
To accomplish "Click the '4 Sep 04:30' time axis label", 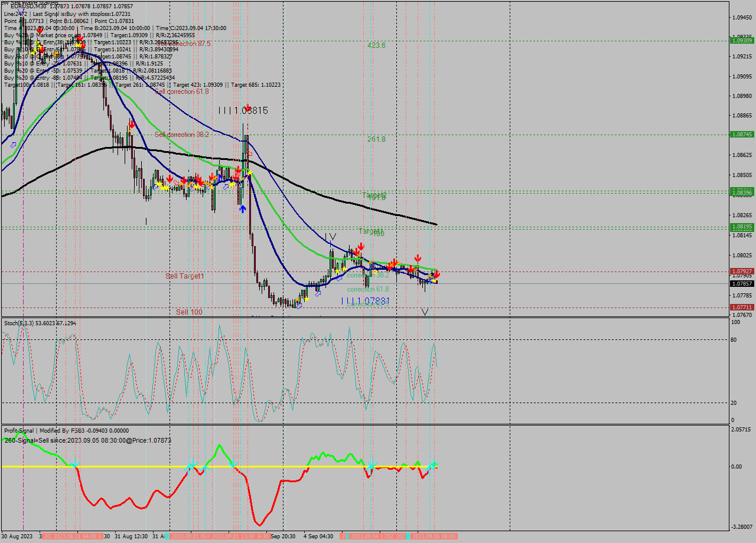I will (x=318, y=537).
